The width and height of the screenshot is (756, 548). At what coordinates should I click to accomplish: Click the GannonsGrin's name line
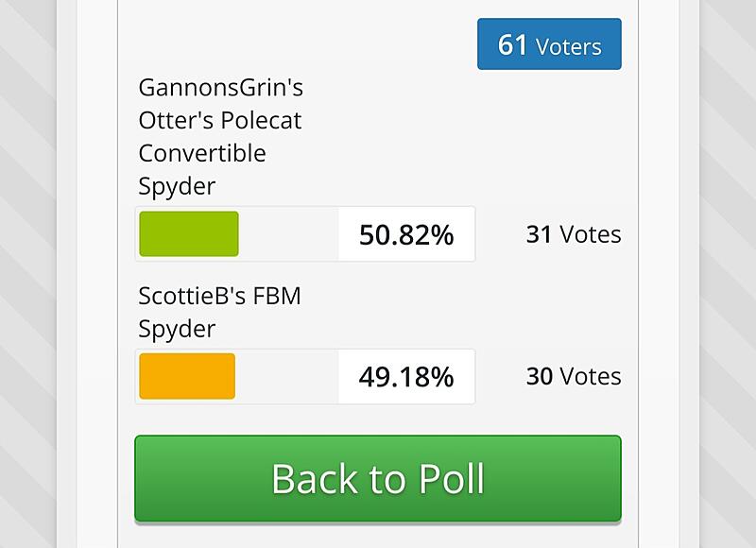click(221, 88)
